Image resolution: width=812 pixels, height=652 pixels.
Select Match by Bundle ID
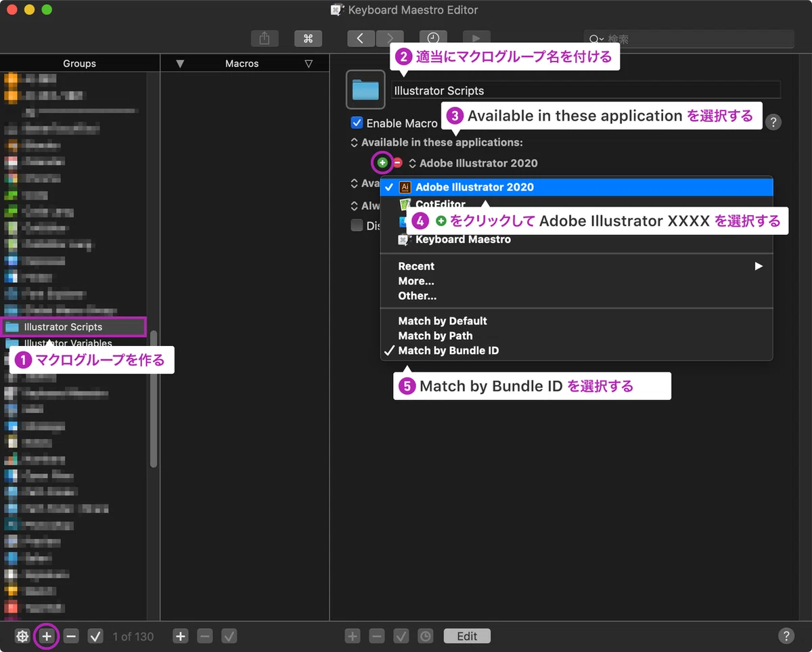[577, 351]
